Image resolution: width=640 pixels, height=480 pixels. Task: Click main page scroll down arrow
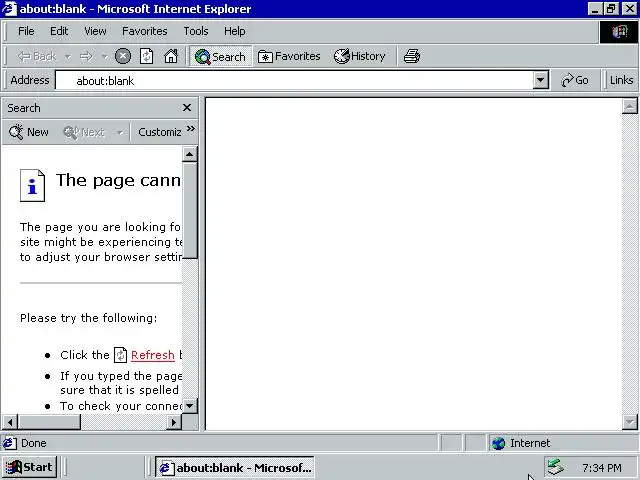(x=629, y=422)
